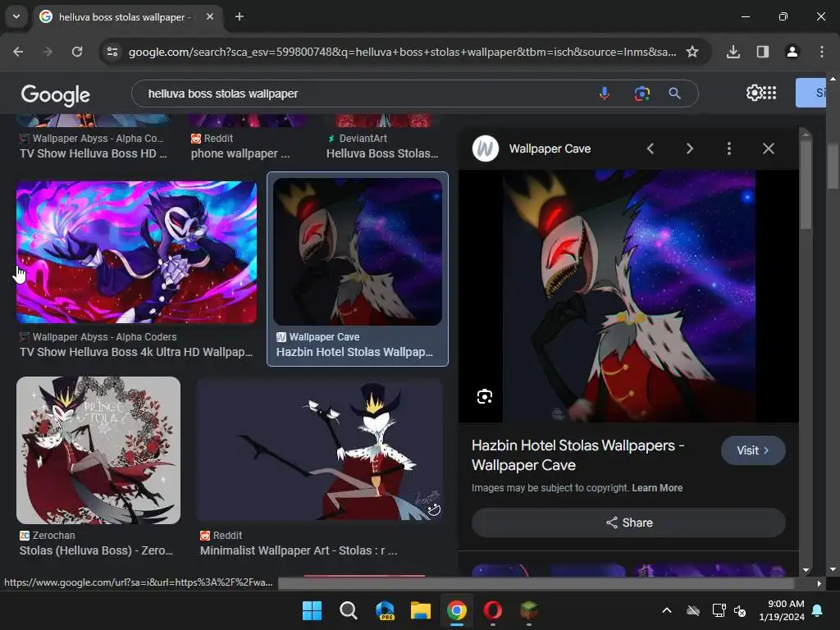Open Google quick settings gear
Image resolution: width=840 pixels, height=630 pixels.
click(x=753, y=93)
